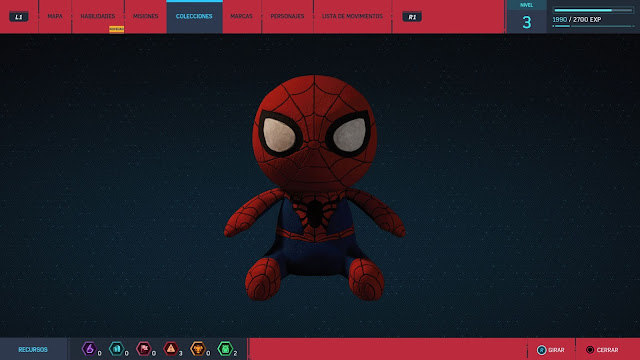
Task: Click the R1 shoulder button icon
Action: pyautogui.click(x=412, y=17)
